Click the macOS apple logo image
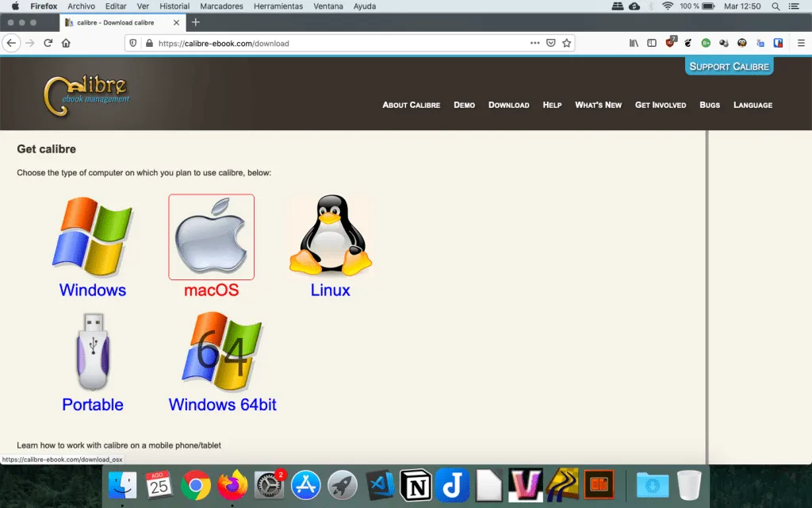This screenshot has height=508, width=812. tap(211, 237)
